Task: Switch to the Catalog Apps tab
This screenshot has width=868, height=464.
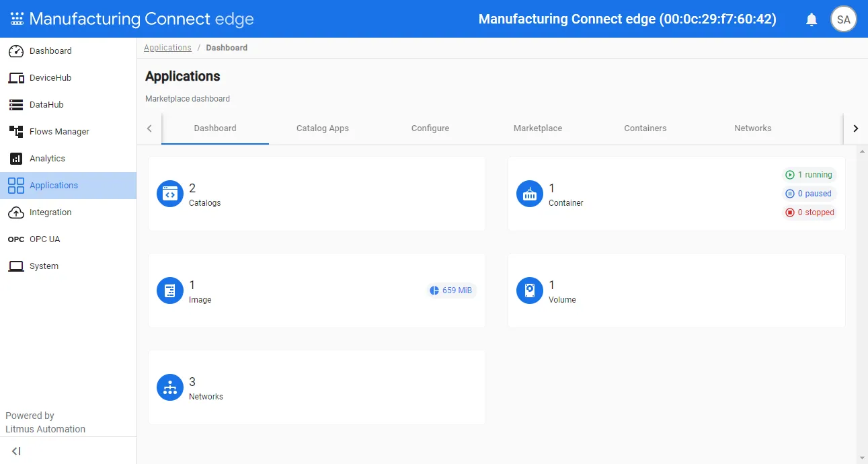Action: (x=323, y=128)
